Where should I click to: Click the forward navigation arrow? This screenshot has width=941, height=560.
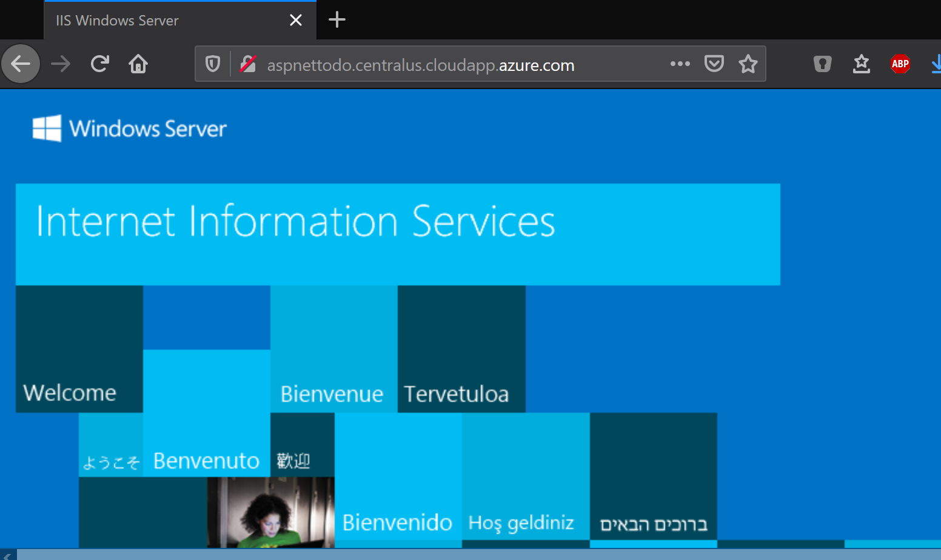tap(61, 64)
